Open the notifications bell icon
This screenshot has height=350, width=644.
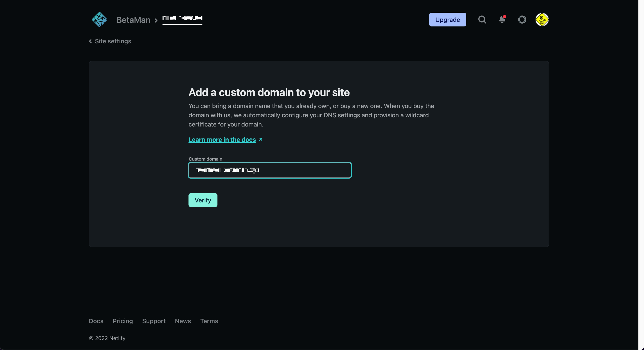coord(502,20)
